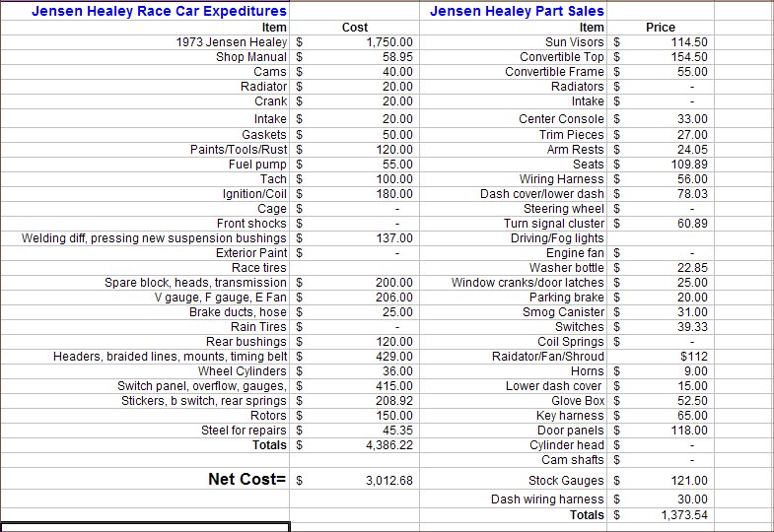Select the 'Door panels' cell
The width and height of the screenshot is (774, 532).
click(514, 431)
